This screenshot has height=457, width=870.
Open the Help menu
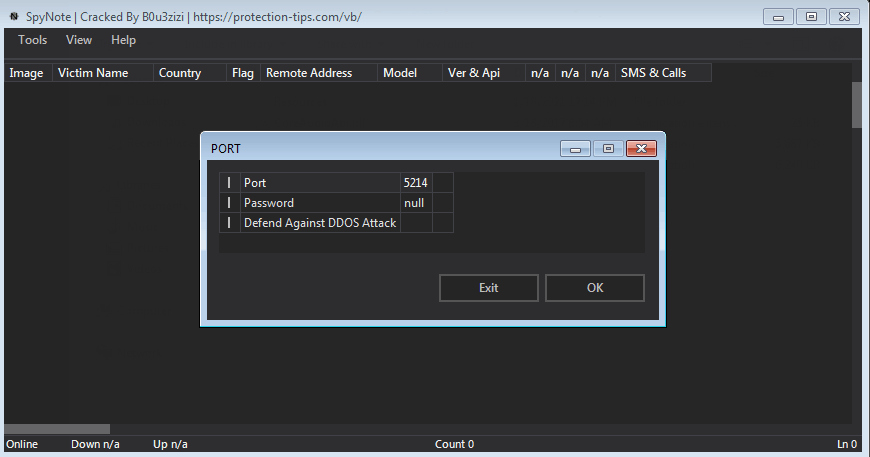click(x=123, y=40)
